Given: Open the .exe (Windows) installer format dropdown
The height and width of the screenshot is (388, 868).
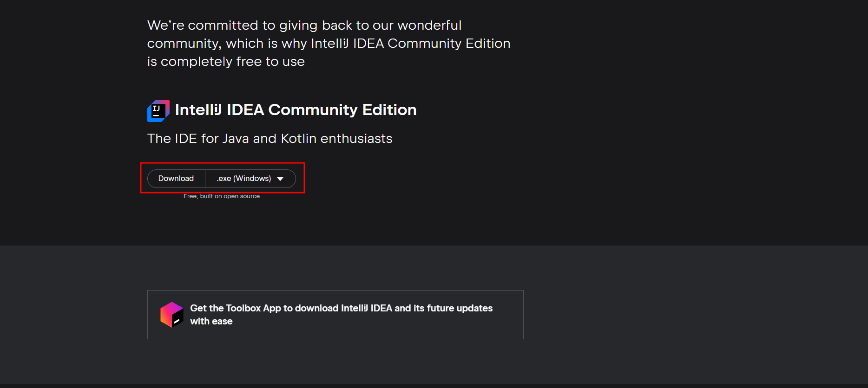Looking at the screenshot, I should [x=250, y=179].
